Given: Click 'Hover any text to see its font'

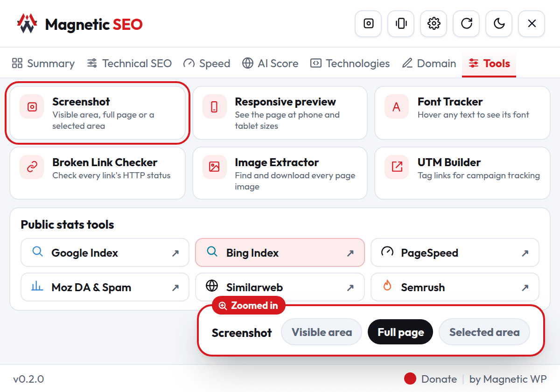Looking at the screenshot, I should coord(473,115).
